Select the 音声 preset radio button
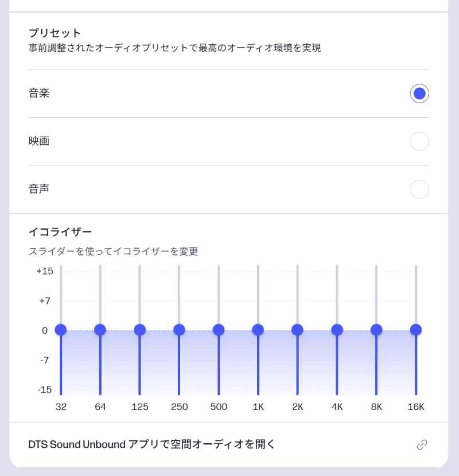The width and height of the screenshot is (459, 476). tap(419, 188)
